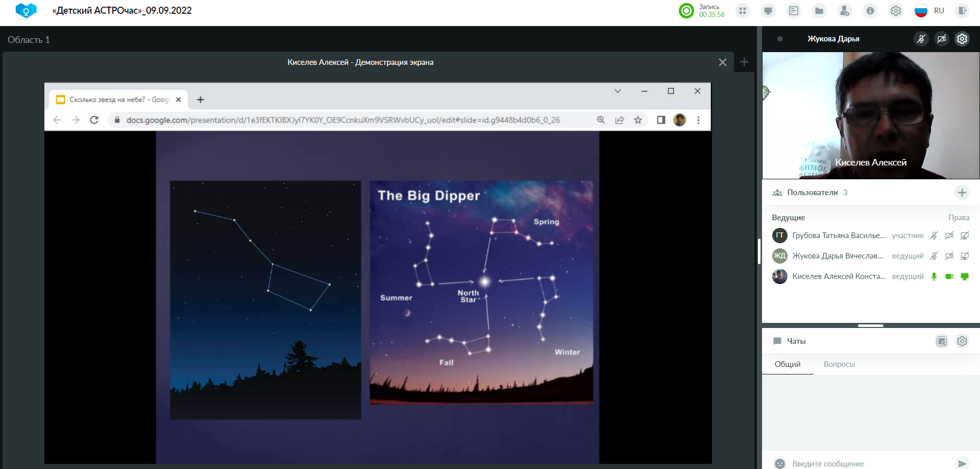The width and height of the screenshot is (980, 469).
Task: Turn on camera in Жукова Дарья header
Action: [x=942, y=39]
